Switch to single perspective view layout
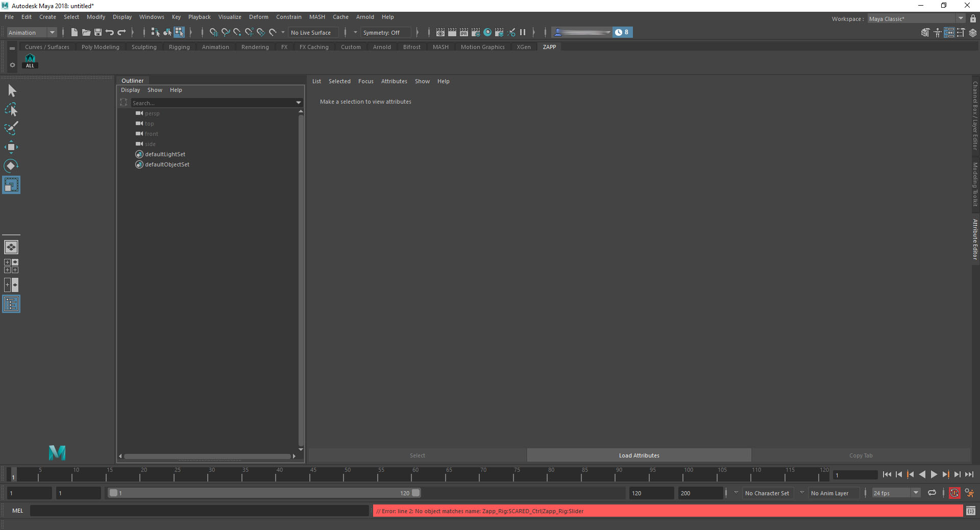 11,247
